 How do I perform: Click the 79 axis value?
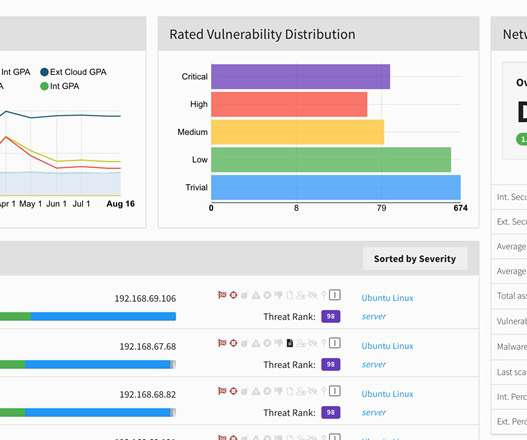point(381,208)
